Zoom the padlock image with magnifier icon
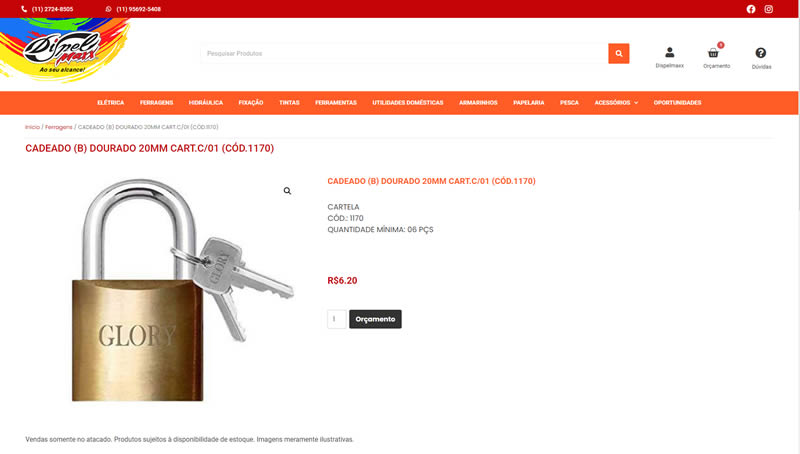The height and width of the screenshot is (454, 800). [x=287, y=191]
